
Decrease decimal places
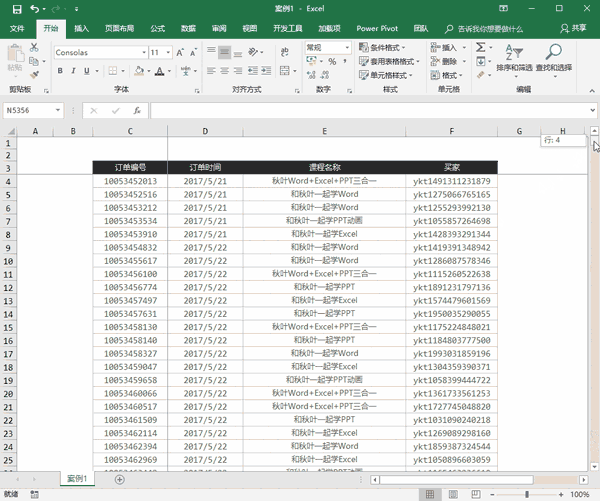click(325, 75)
